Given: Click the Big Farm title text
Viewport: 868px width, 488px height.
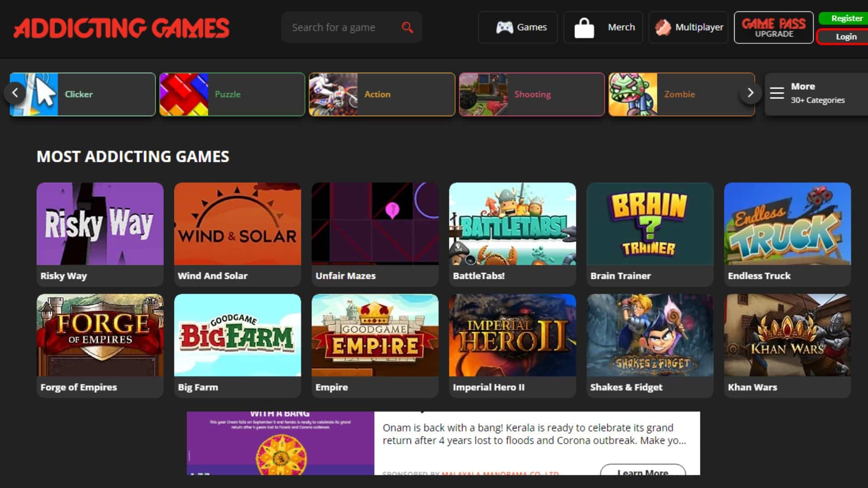Looking at the screenshot, I should [198, 388].
